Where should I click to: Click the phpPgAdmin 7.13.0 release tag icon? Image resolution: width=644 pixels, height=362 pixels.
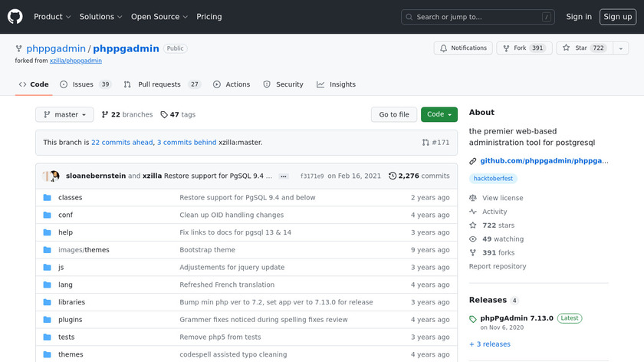click(x=473, y=318)
